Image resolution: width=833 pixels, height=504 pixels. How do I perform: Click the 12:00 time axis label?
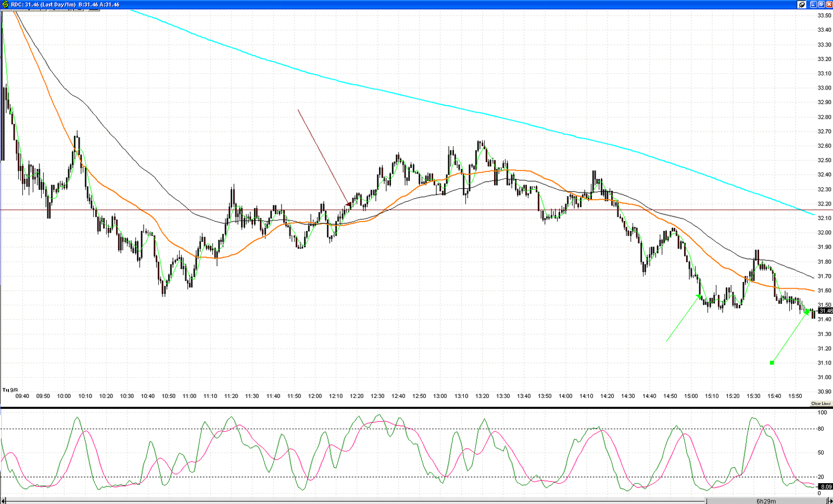[315, 396]
